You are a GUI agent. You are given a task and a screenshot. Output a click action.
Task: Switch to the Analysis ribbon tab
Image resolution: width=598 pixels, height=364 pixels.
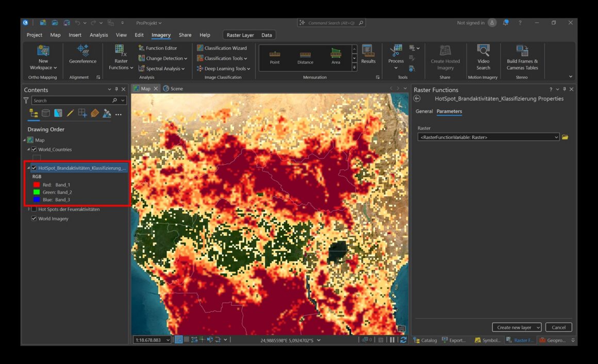tap(98, 35)
